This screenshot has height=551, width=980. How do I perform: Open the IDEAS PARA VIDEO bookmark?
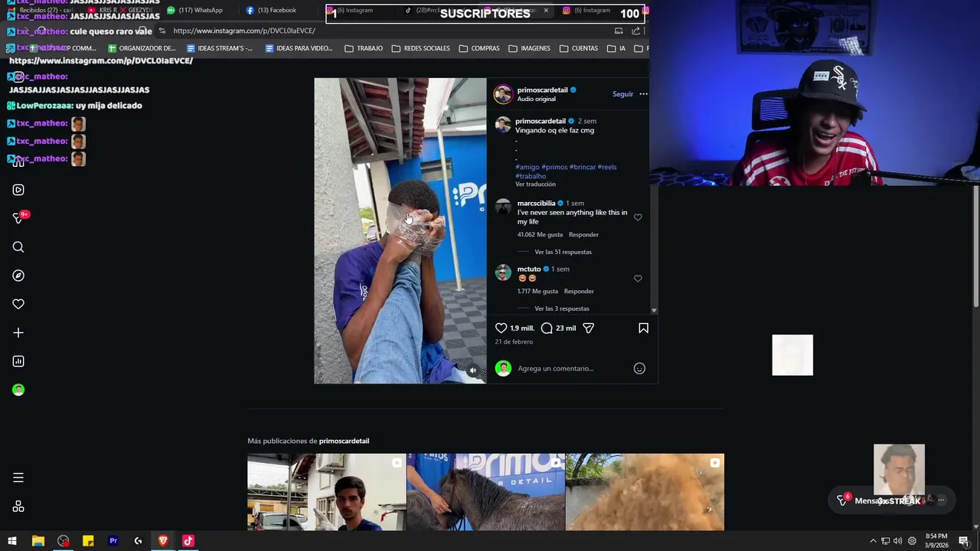tap(299, 48)
